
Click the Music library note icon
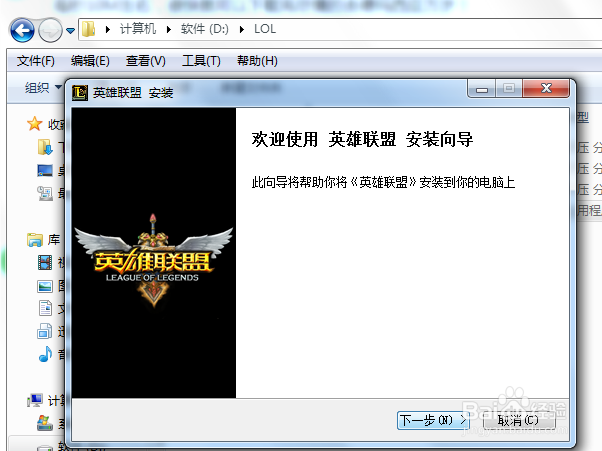(x=45, y=354)
